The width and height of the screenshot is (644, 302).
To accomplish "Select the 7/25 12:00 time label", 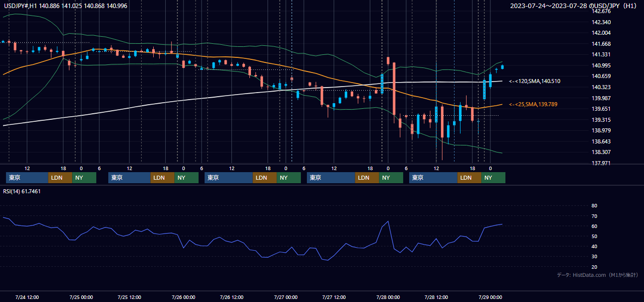I will click(x=130, y=297).
